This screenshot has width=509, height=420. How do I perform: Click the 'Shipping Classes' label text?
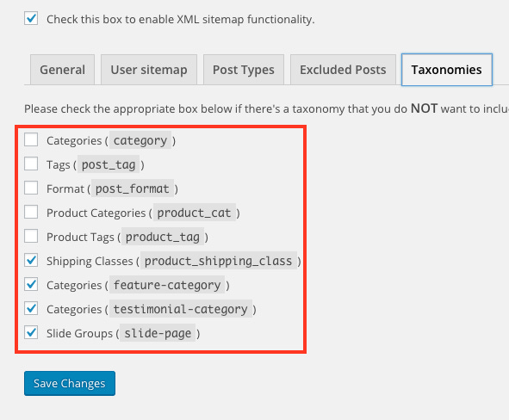coord(90,261)
